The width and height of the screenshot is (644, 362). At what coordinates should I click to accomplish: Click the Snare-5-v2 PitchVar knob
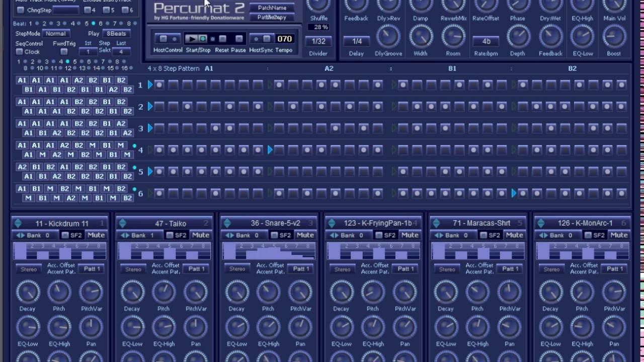(300, 292)
